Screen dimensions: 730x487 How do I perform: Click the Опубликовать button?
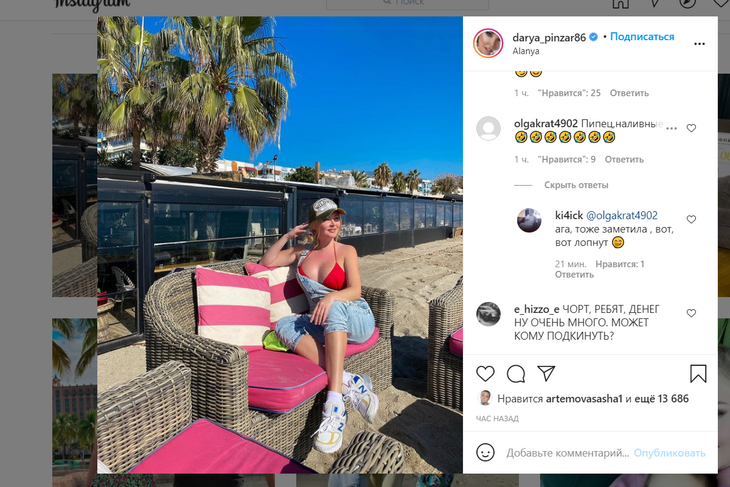click(x=669, y=453)
